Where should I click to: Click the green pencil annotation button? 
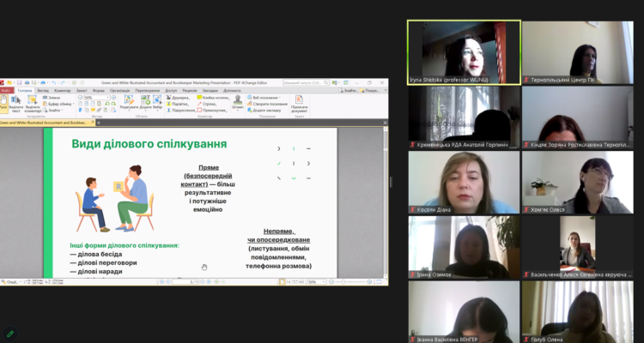(x=9, y=334)
